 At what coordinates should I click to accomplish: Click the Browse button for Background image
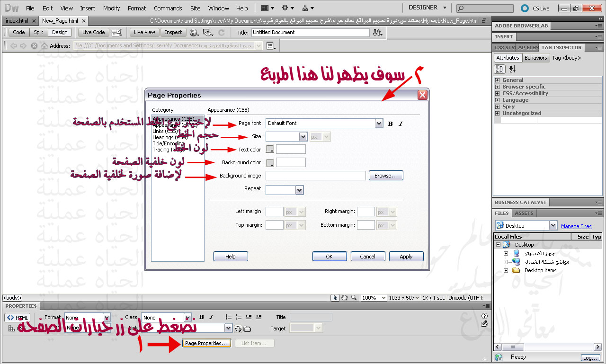[x=385, y=176]
